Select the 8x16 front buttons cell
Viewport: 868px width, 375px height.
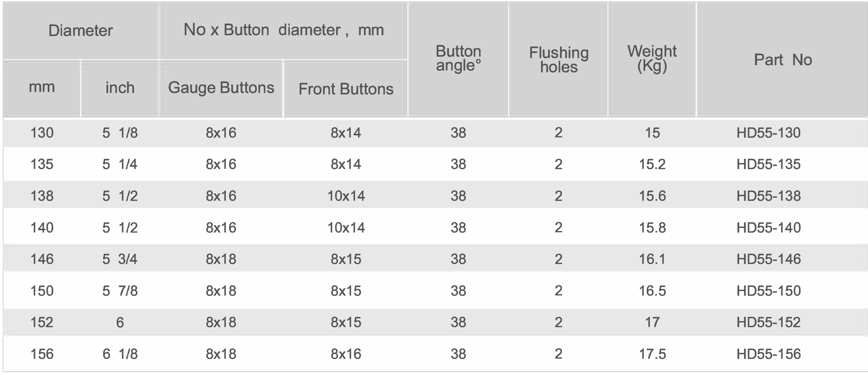point(346,354)
